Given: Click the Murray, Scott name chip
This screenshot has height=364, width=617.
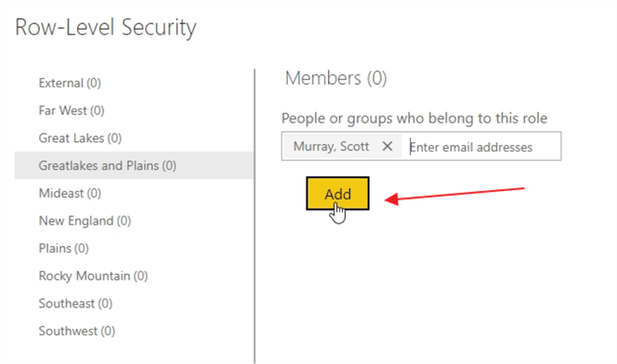Looking at the screenshot, I should (331, 146).
